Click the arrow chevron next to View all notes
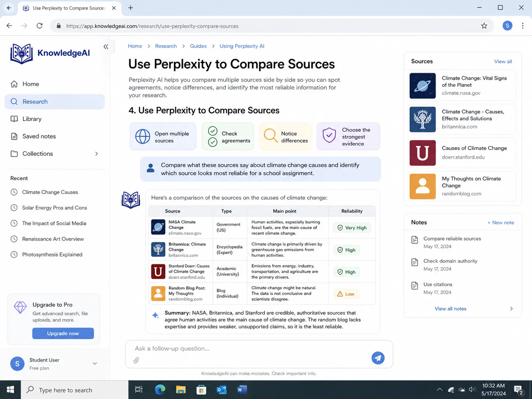This screenshot has width=532, height=399. (511, 309)
